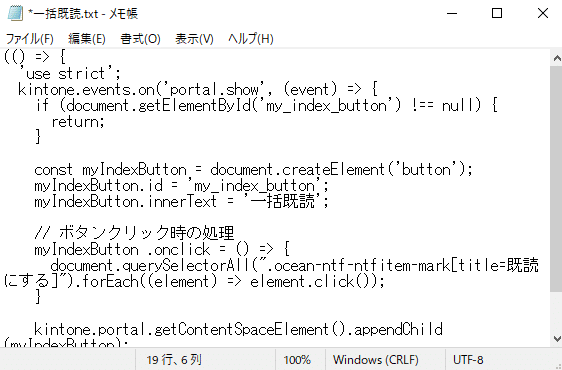Click the scrollbar down arrow
Viewport: 562px width, 370px height.
pyautogui.click(x=557, y=338)
